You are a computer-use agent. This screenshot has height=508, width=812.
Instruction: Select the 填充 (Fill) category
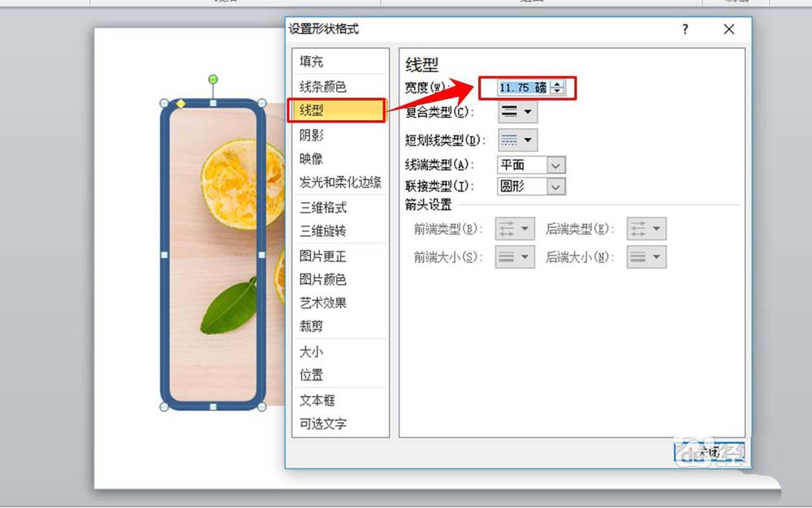pyautogui.click(x=311, y=62)
